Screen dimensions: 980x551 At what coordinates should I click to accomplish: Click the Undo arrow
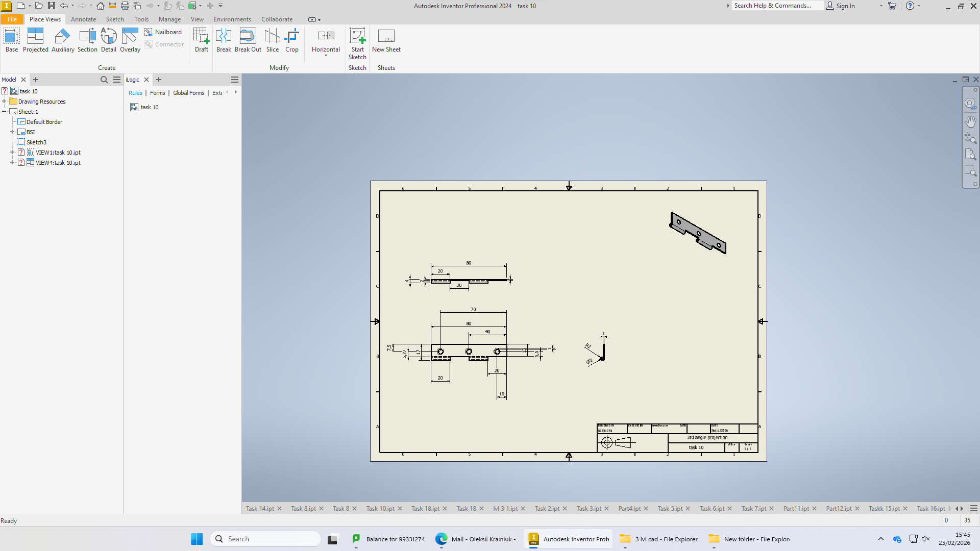pyautogui.click(x=64, y=6)
